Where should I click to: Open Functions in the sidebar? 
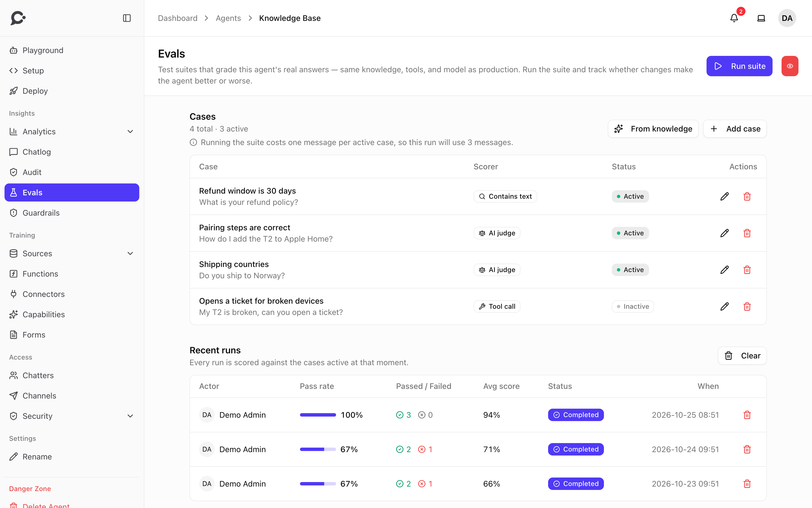click(72, 274)
